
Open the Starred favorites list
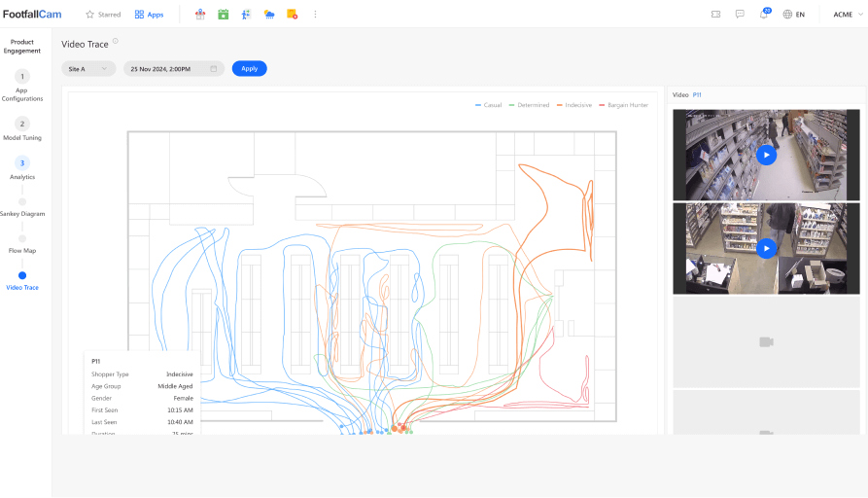(103, 15)
